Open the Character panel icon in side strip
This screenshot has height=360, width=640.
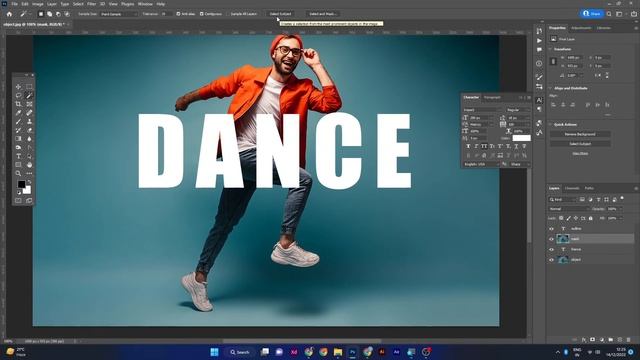tap(539, 100)
